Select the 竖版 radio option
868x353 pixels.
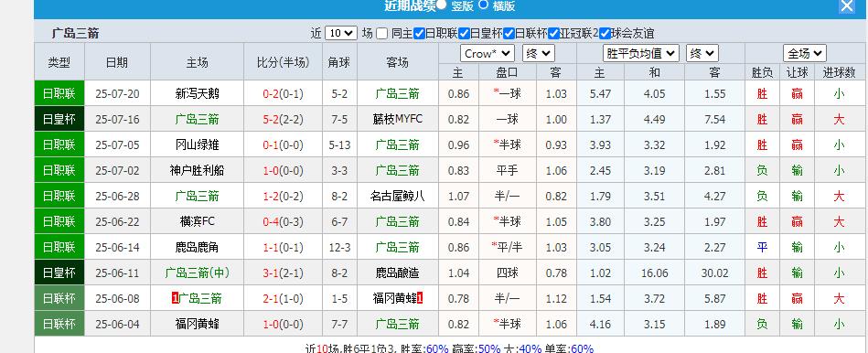point(441,5)
